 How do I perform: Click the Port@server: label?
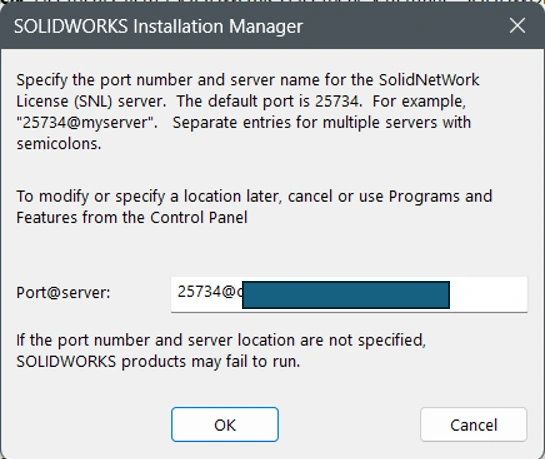tap(63, 293)
